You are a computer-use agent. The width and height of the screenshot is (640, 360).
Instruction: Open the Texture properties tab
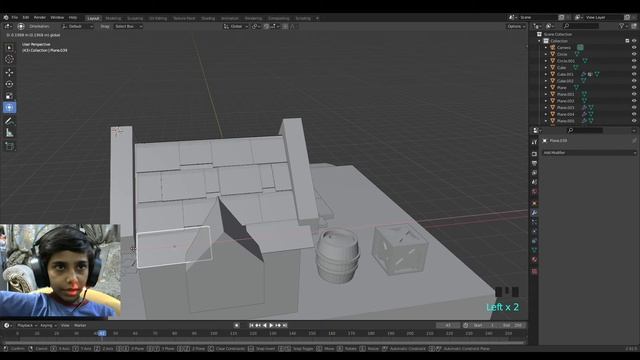[534, 271]
